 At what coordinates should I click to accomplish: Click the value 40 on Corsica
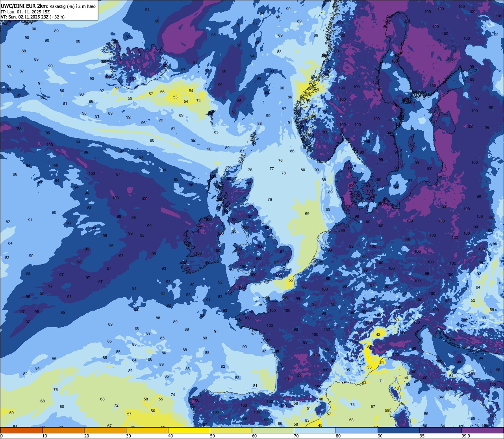click(x=397, y=388)
